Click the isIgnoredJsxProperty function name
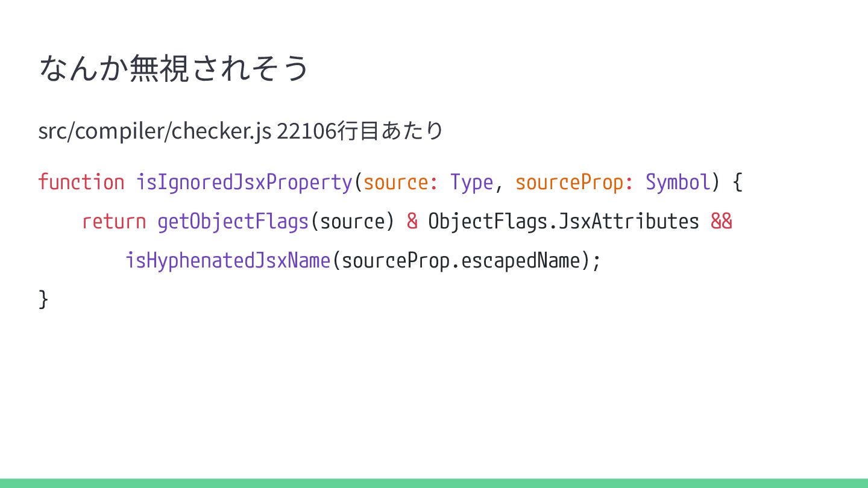 244,182
